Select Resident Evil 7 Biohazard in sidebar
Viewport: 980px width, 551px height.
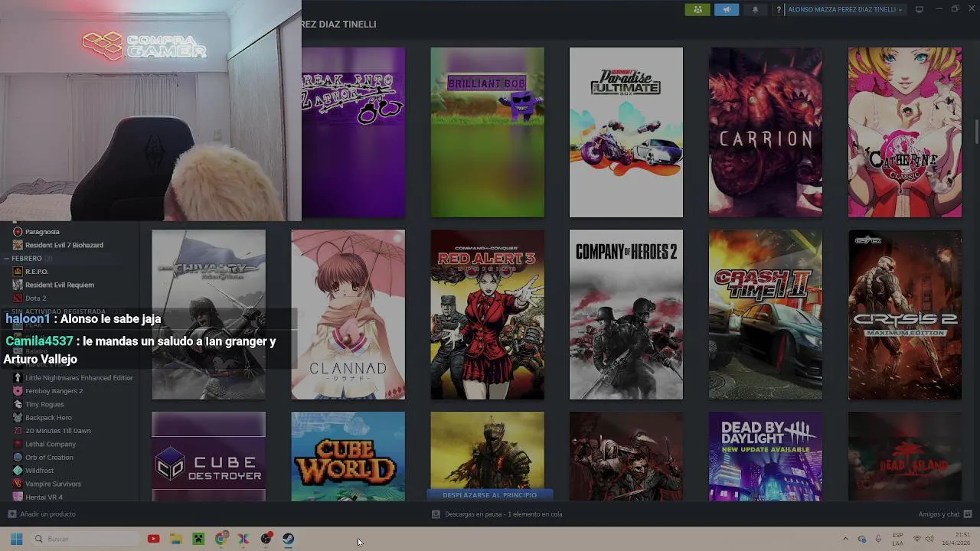[x=64, y=245]
